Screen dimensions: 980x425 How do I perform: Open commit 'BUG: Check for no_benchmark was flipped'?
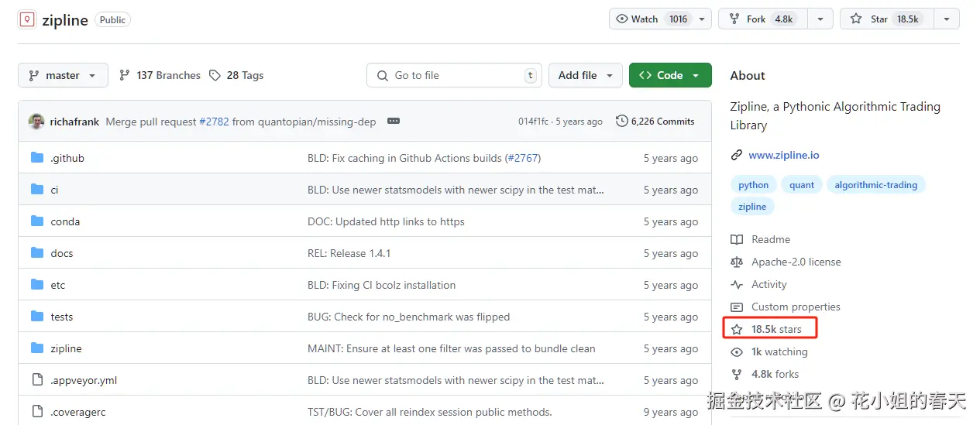[x=408, y=317]
